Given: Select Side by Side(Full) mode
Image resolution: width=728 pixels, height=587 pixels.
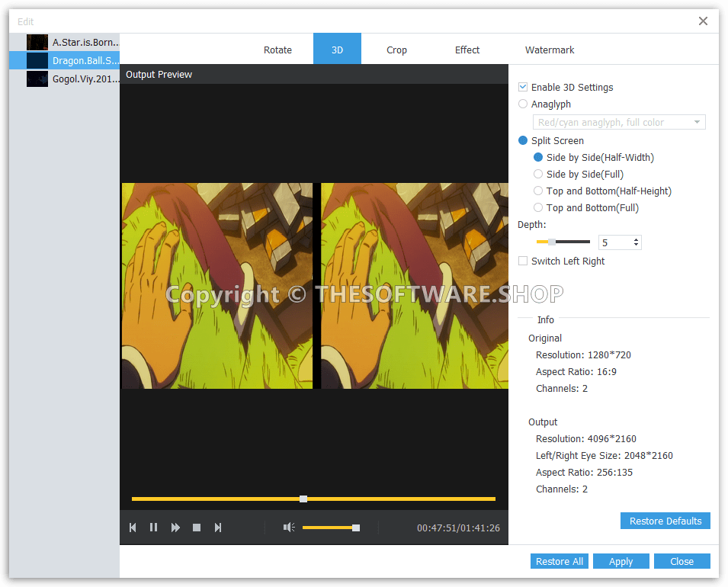Looking at the screenshot, I should (538, 174).
